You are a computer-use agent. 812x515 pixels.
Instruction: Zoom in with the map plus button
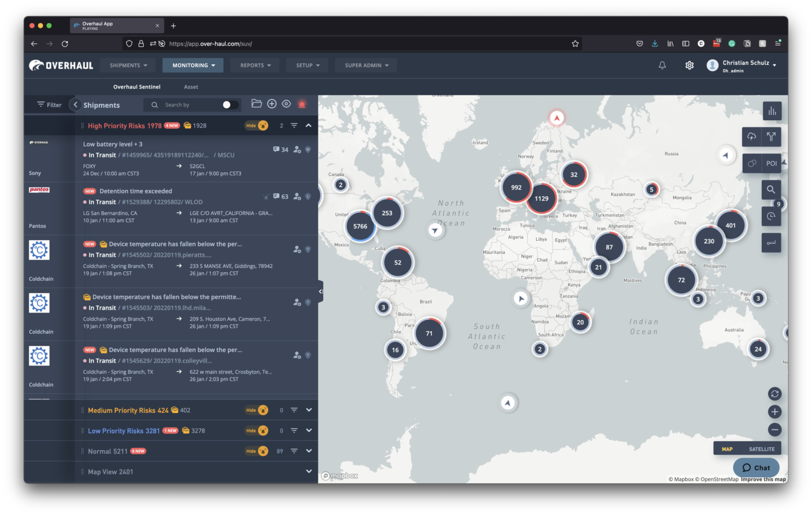[775, 412]
